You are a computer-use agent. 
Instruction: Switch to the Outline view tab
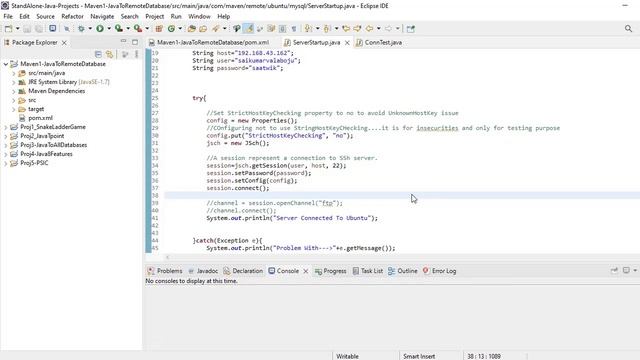[x=403, y=271]
